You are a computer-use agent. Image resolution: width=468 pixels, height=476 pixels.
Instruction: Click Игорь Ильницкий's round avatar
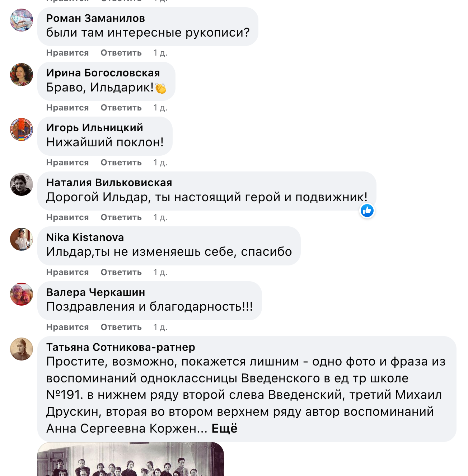[22, 129]
